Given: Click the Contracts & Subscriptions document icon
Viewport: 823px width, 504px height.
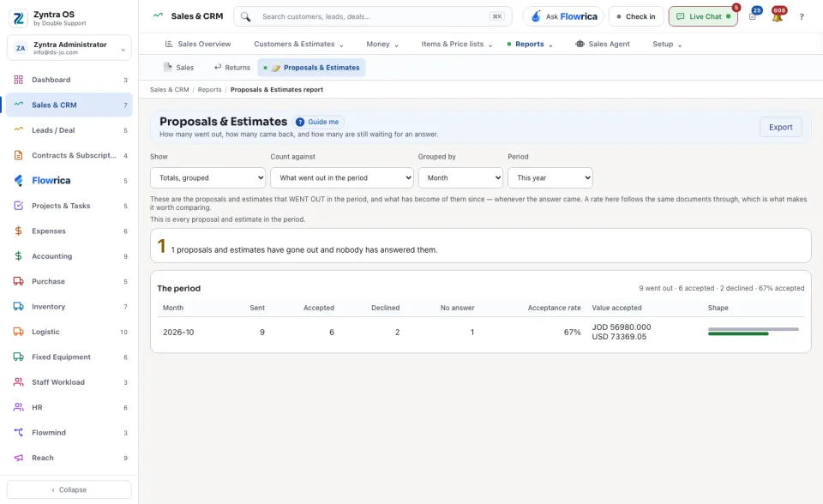Looking at the screenshot, I should tap(18, 155).
